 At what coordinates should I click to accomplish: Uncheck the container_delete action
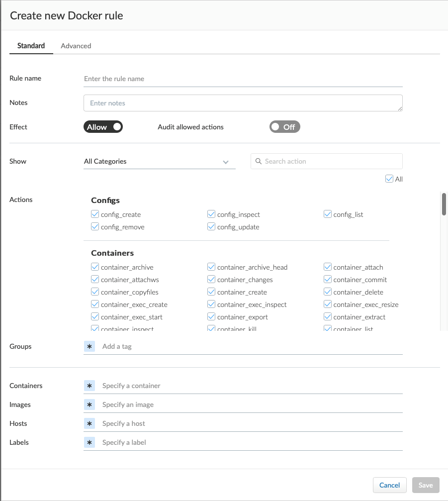pos(328,292)
